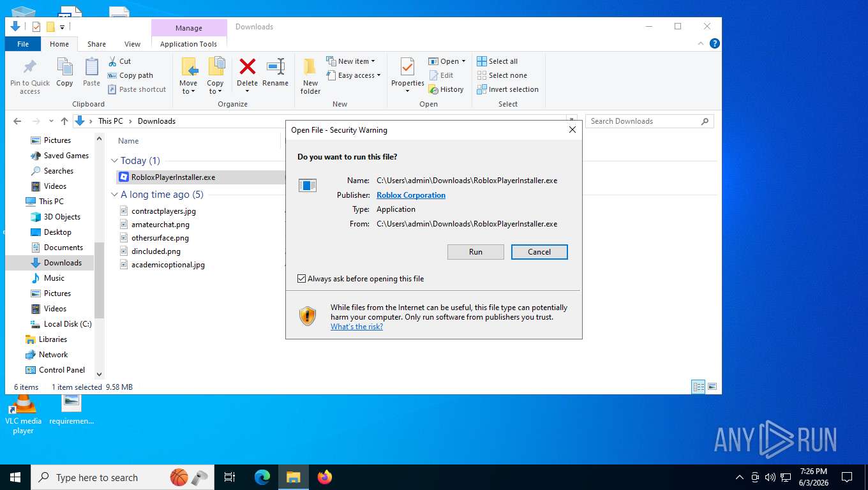Click Select none in ribbon
This screenshot has height=490, width=868.
[502, 75]
